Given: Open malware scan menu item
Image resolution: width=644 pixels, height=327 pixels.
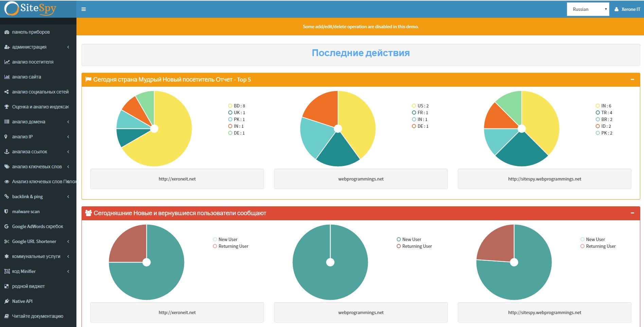Looking at the screenshot, I should click(38, 211).
